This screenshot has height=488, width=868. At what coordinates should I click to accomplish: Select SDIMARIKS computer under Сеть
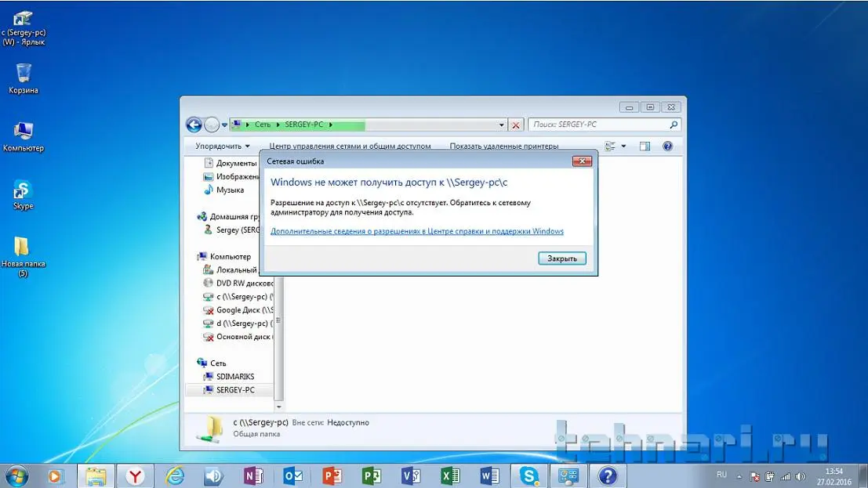229,376
